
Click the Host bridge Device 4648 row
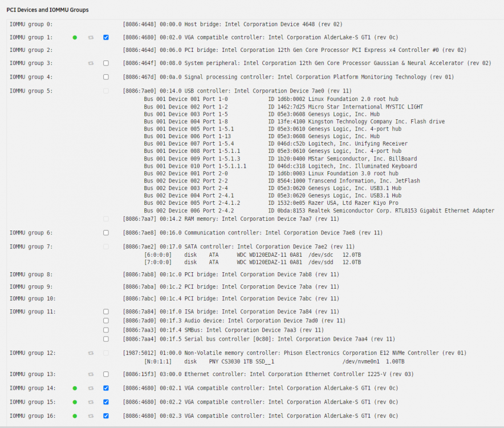coord(233,25)
